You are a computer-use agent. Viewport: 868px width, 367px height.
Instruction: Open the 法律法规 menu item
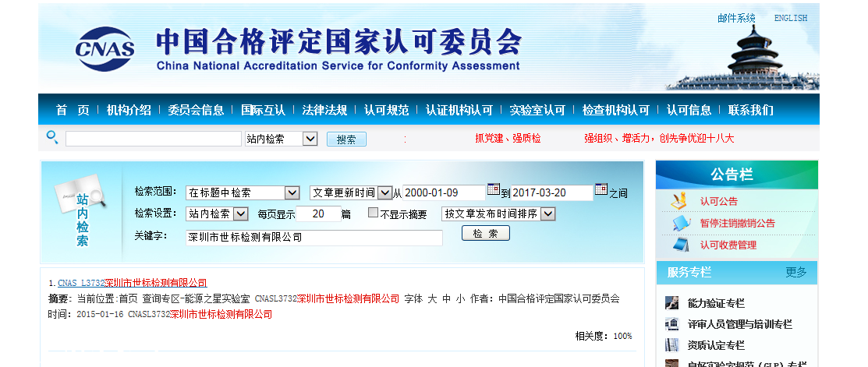click(x=324, y=110)
